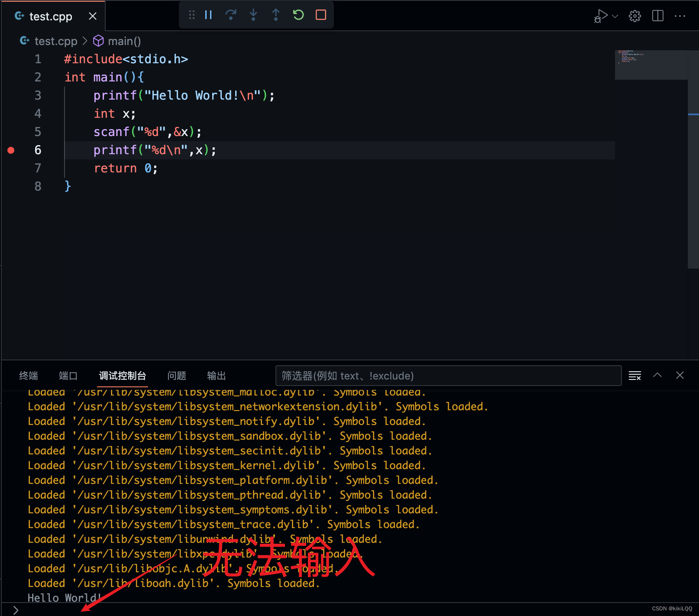Switch to the 输出 panel tab
Screen dimensions: 699x616
[217, 376]
